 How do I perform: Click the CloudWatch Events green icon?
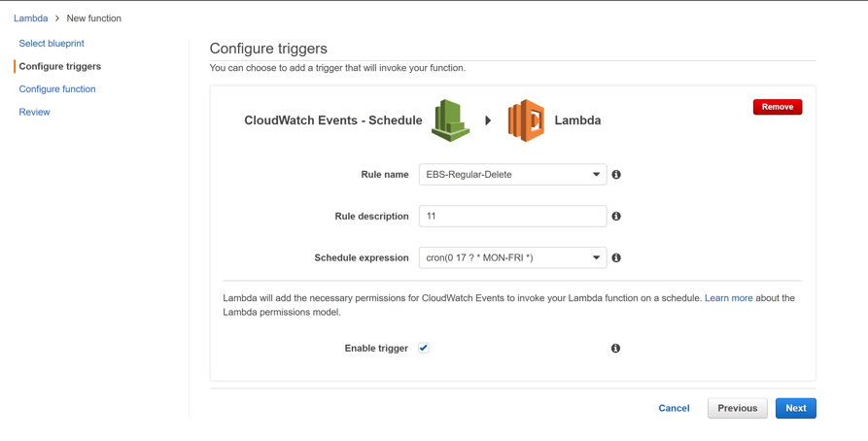451,120
